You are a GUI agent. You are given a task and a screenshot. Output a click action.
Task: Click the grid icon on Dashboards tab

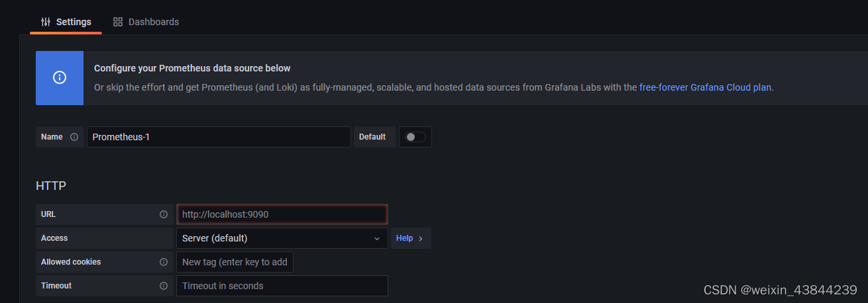click(118, 22)
